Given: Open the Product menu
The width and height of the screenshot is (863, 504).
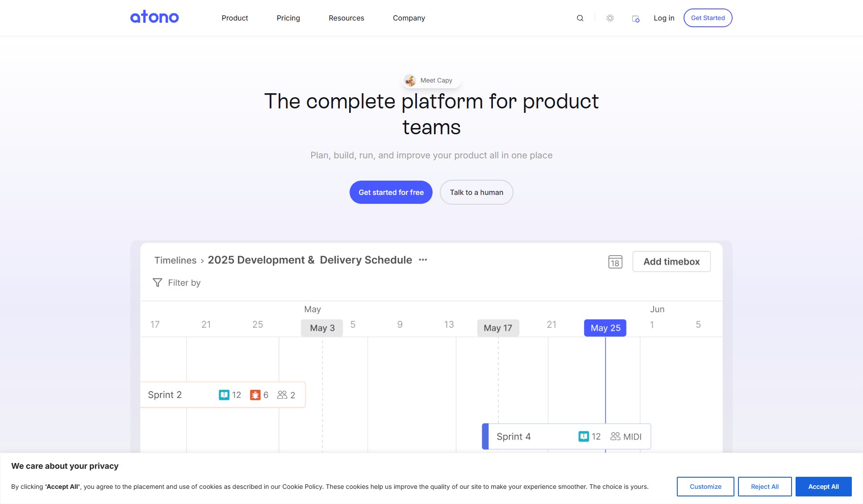Looking at the screenshot, I should [x=235, y=18].
